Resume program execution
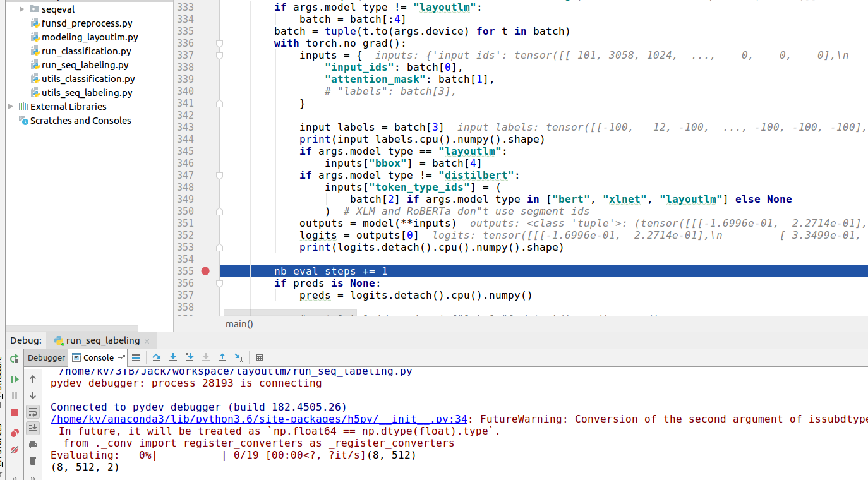The image size is (868, 480). (14, 379)
